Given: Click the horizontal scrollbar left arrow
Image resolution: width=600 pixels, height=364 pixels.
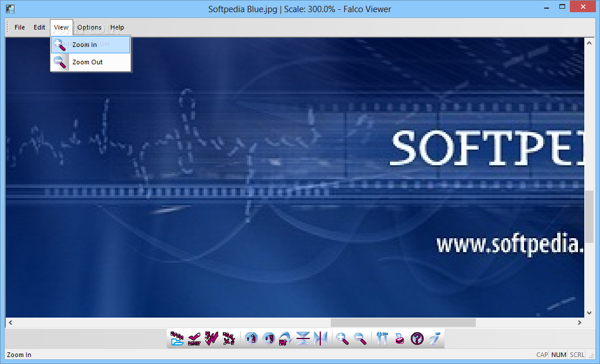Looking at the screenshot, I should point(10,322).
